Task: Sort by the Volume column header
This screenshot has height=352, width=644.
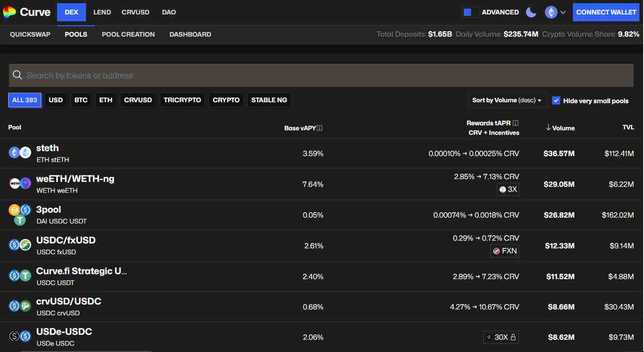Action: tap(560, 128)
